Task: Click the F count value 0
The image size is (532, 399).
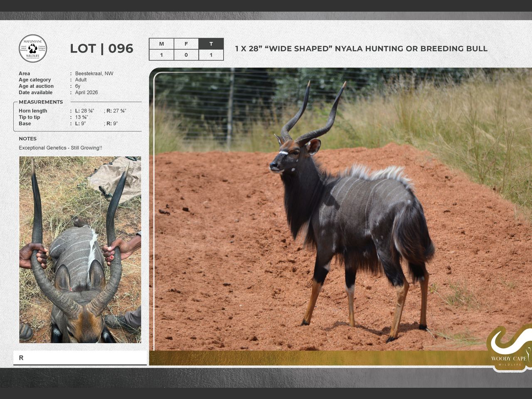Action: tap(186, 55)
